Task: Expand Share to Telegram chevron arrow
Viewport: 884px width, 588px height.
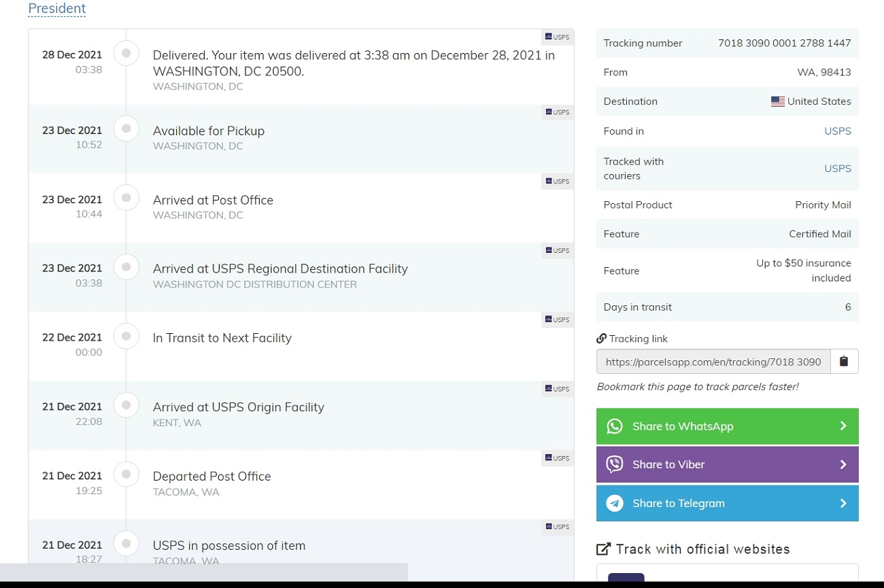Action: point(843,503)
